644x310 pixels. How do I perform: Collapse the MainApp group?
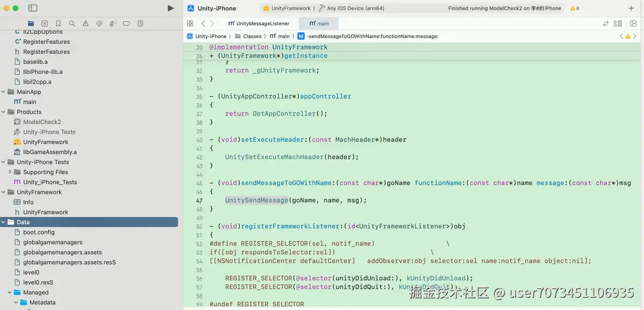(x=4, y=92)
